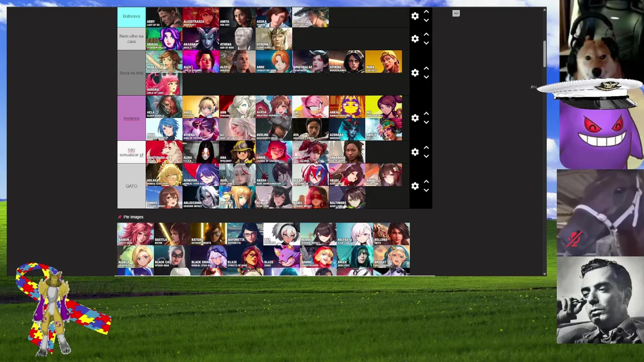Select the purple Instance tier label
The height and width of the screenshot is (362, 644).
pyautogui.click(x=131, y=118)
